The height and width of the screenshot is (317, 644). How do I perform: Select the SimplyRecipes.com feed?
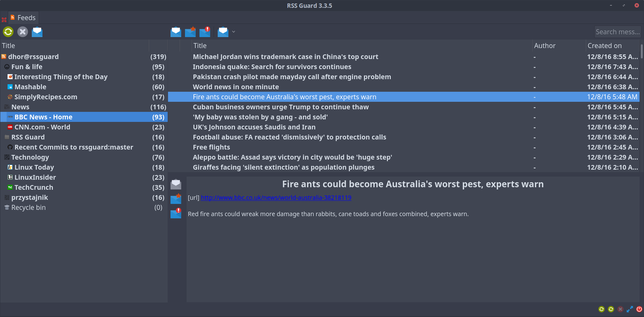coord(84,97)
